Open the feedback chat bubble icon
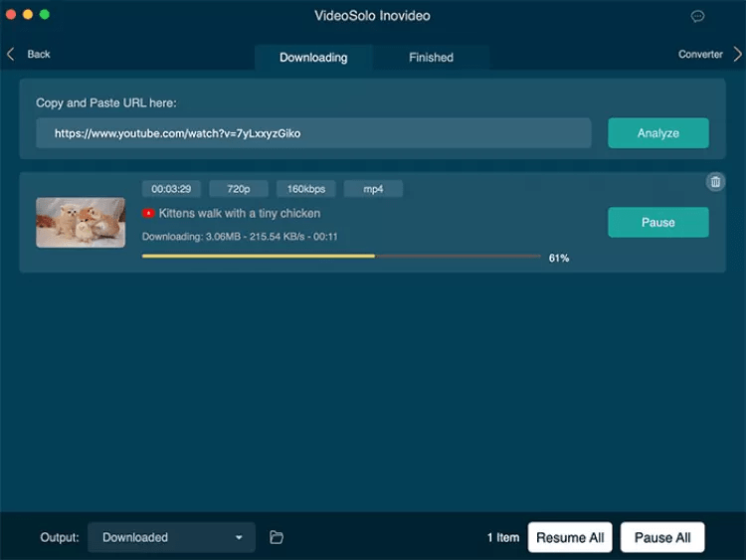 pyautogui.click(x=697, y=16)
